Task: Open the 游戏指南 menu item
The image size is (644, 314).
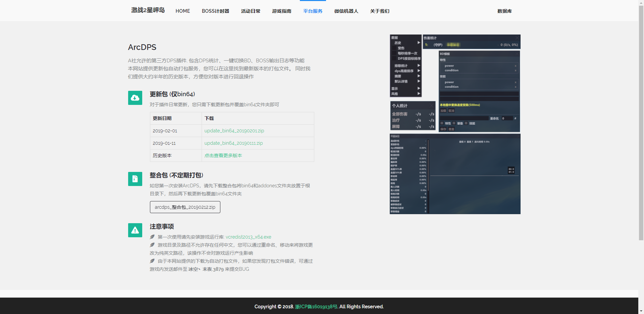Action: [x=282, y=11]
